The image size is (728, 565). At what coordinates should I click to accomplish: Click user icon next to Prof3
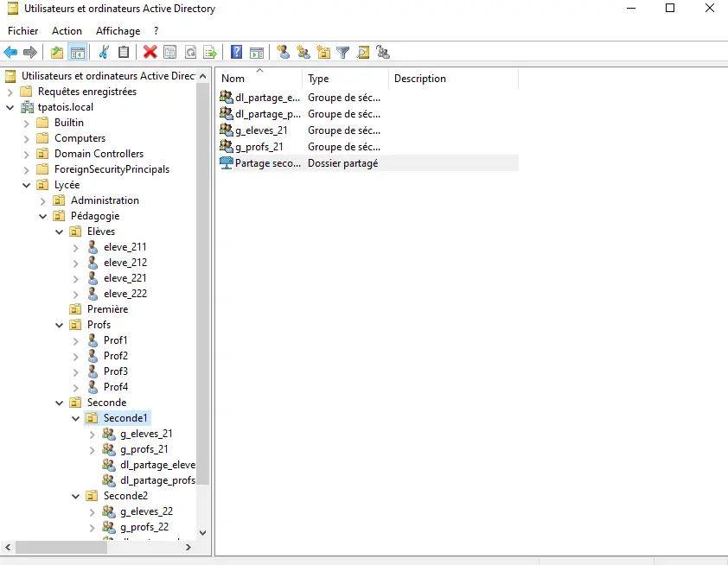[93, 371]
